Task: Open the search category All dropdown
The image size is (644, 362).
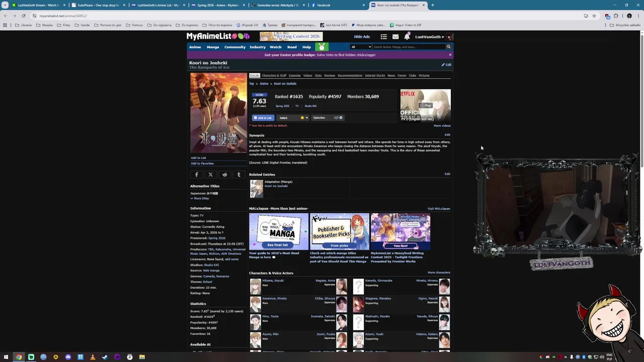Action: click(x=361, y=47)
